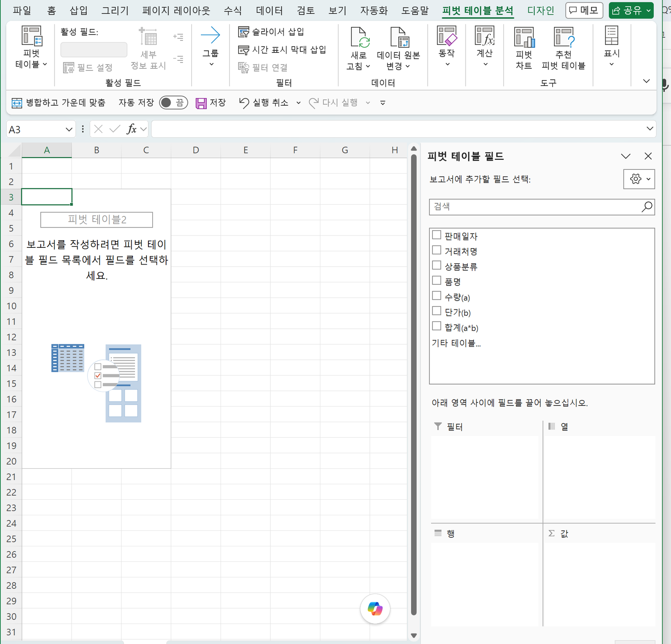The image size is (671, 644).
Task: Open the 표시 show icon
Action: [611, 36]
